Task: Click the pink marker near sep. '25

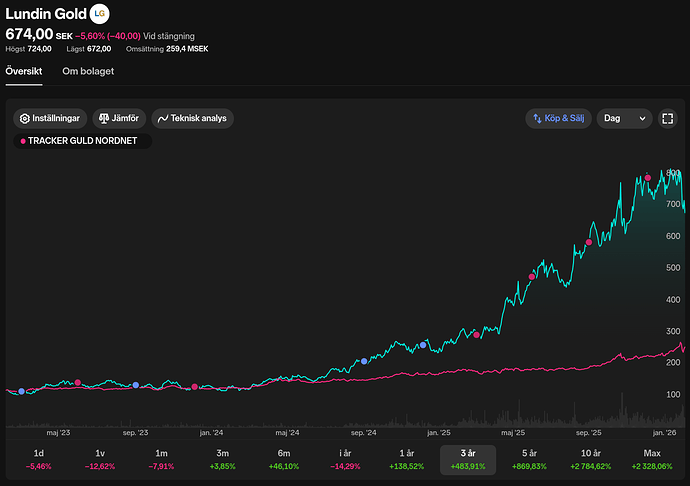Action: pyautogui.click(x=589, y=242)
